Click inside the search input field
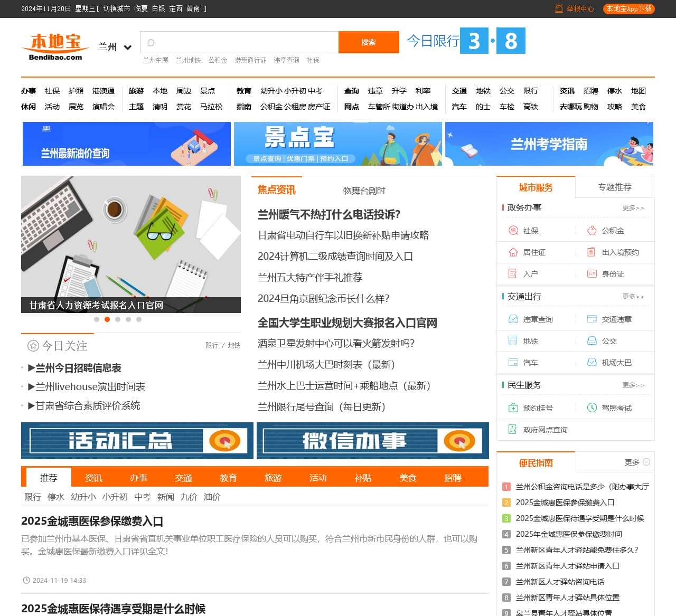This screenshot has height=616, width=676. [238, 42]
